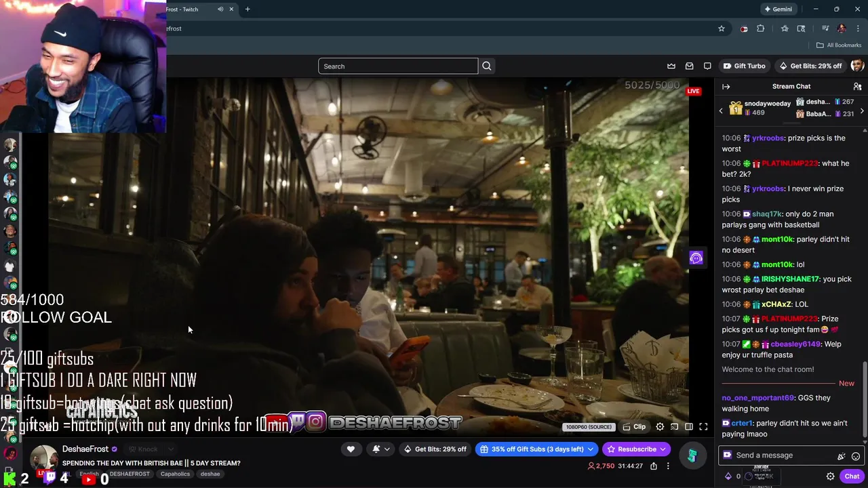The width and height of the screenshot is (868, 488).
Task: Click snodaywoeday top gifter entry
Action: coord(759,108)
